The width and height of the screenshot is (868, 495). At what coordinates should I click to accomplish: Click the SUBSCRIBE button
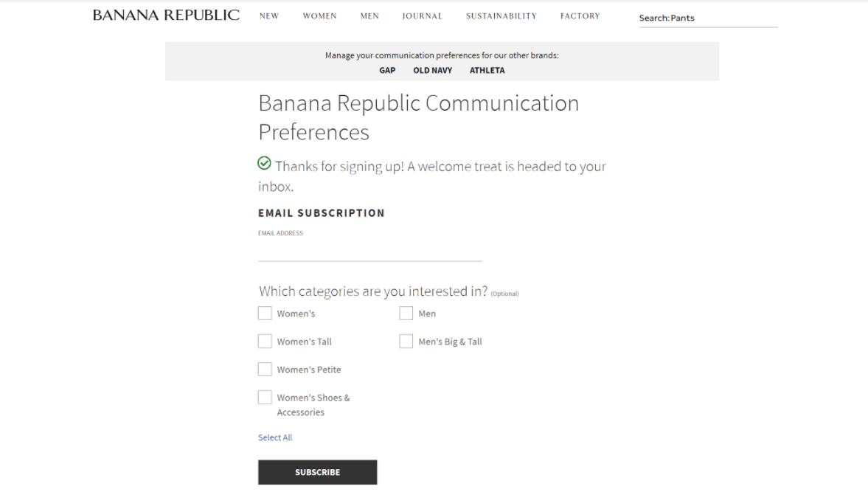coord(318,472)
